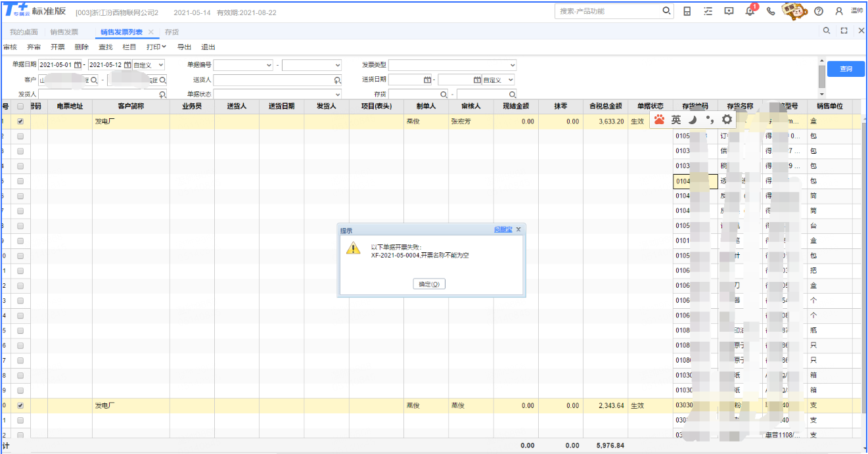
Task: Uncheck the first row checkbox
Action: point(20,122)
